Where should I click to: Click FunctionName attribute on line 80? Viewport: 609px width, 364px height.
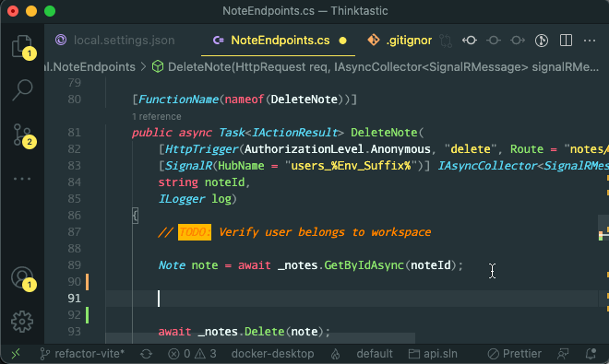pyautogui.click(x=178, y=100)
